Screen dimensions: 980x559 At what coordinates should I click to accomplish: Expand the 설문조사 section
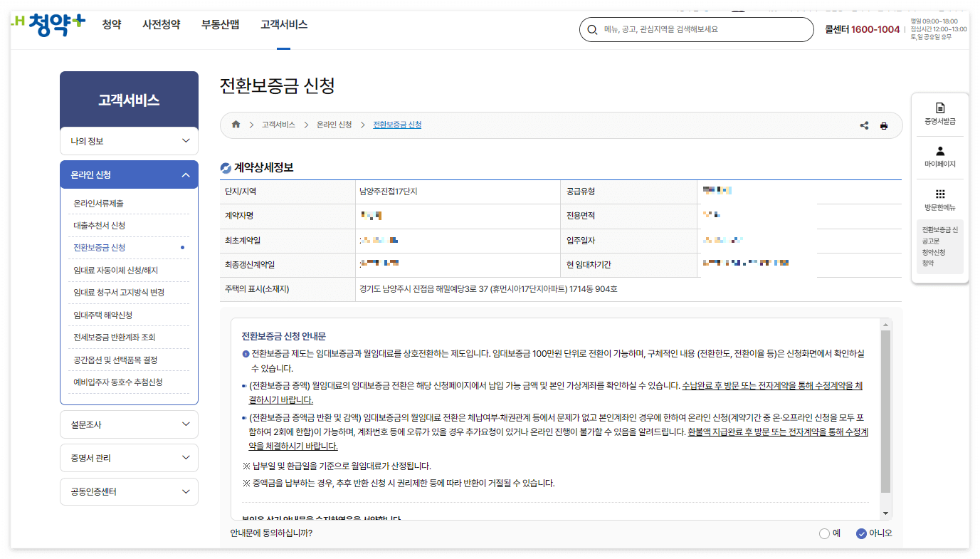tap(129, 424)
